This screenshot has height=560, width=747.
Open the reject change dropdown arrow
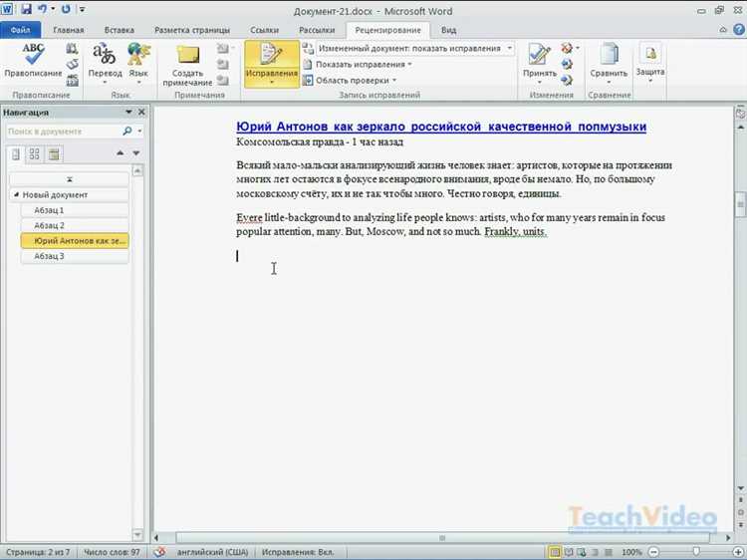tap(578, 48)
